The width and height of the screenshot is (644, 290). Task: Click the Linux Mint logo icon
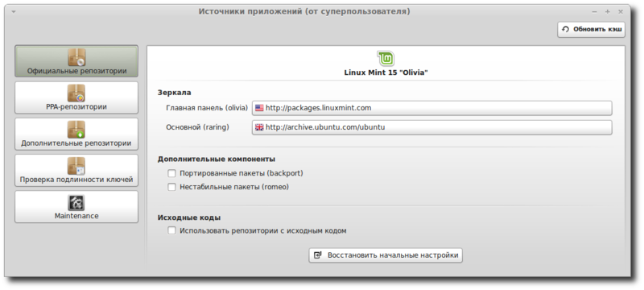pyautogui.click(x=386, y=58)
